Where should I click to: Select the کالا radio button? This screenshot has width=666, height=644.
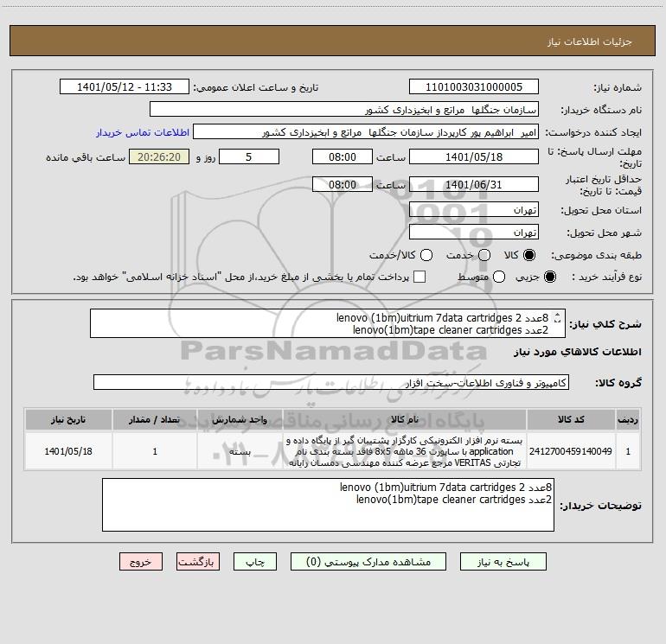pyautogui.click(x=529, y=255)
